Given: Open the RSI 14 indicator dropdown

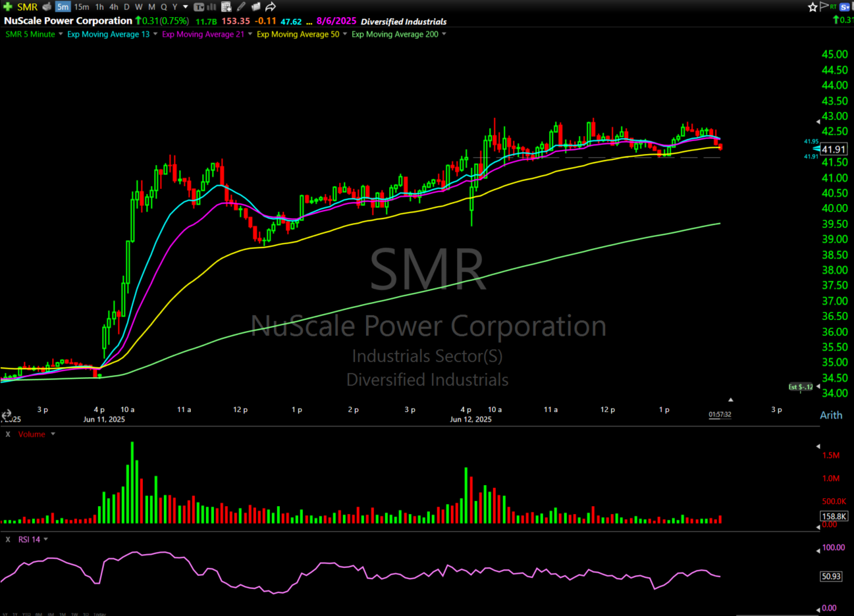Looking at the screenshot, I should click(x=46, y=540).
